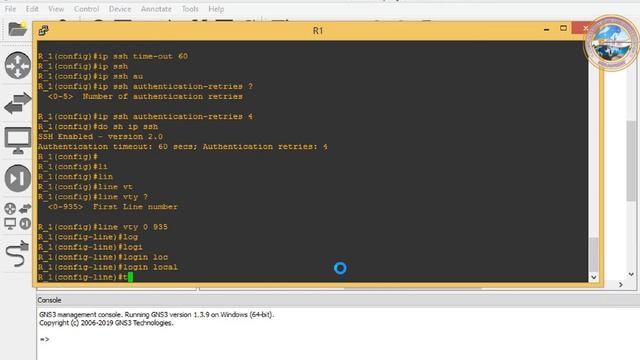Click the 'do sh ip ssh' command line
Screen dimensions: 640x360
(x=98, y=127)
